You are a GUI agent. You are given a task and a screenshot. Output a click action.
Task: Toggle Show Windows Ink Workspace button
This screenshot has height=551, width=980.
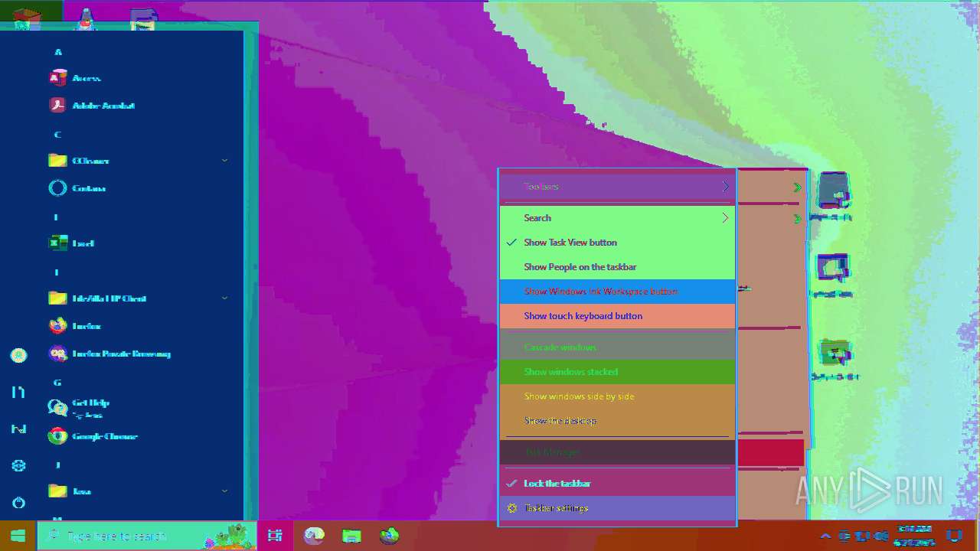point(617,292)
